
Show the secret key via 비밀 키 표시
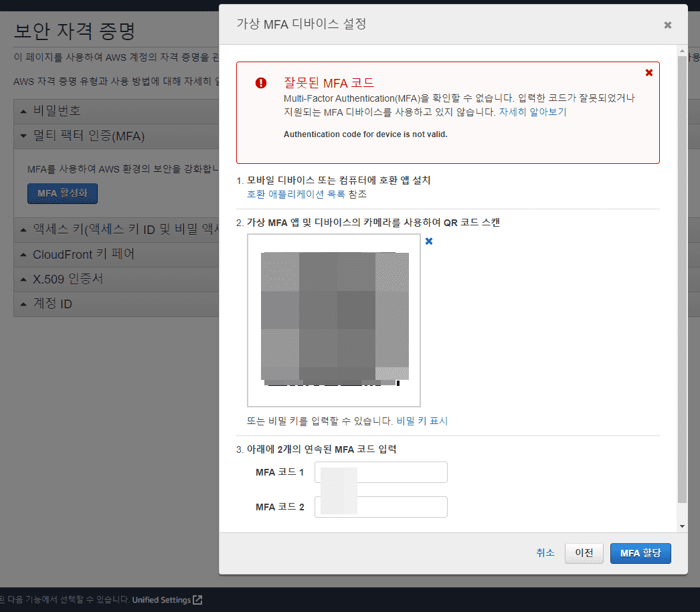422,421
